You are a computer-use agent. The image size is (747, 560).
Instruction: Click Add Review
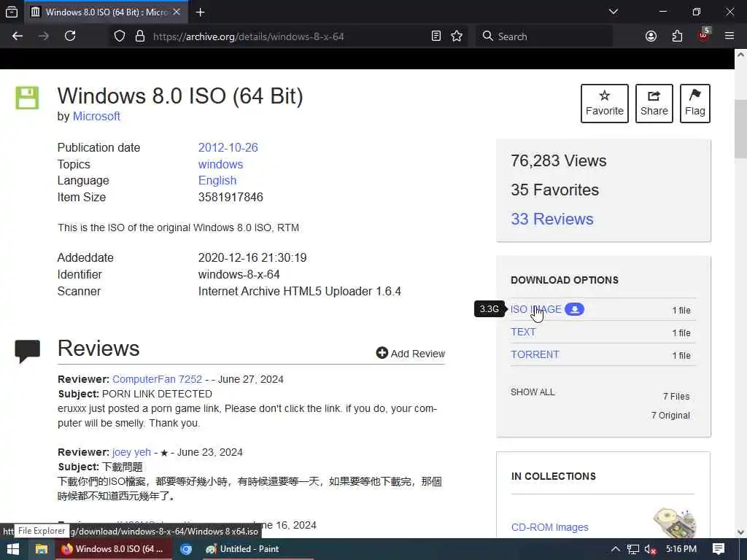(x=411, y=354)
